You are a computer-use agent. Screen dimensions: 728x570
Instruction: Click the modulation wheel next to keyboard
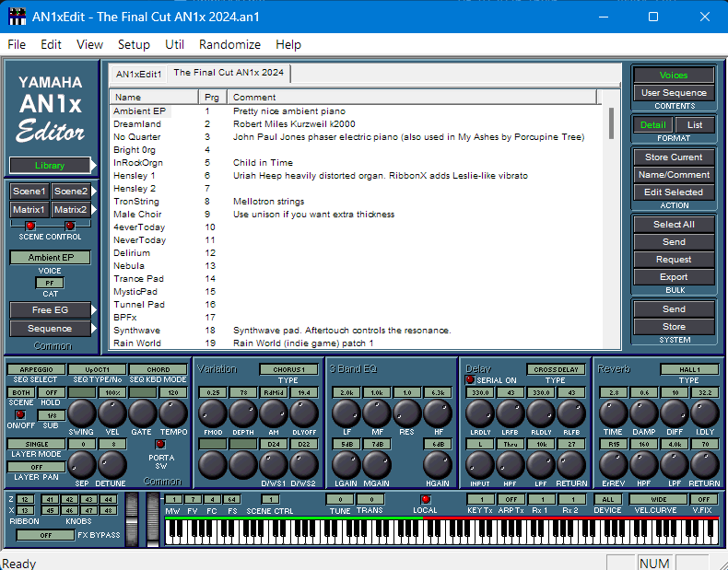point(153,519)
